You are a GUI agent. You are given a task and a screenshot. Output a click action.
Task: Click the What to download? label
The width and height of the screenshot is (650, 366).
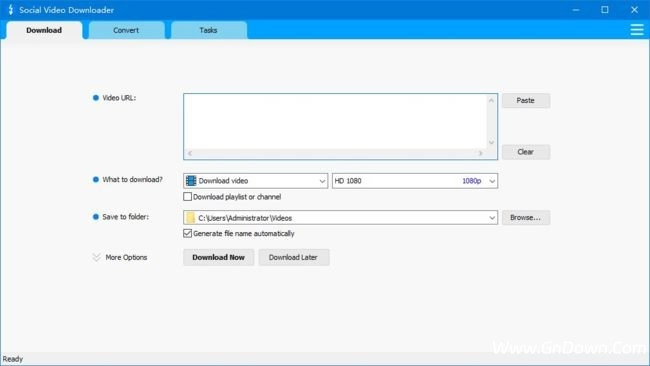tap(132, 179)
